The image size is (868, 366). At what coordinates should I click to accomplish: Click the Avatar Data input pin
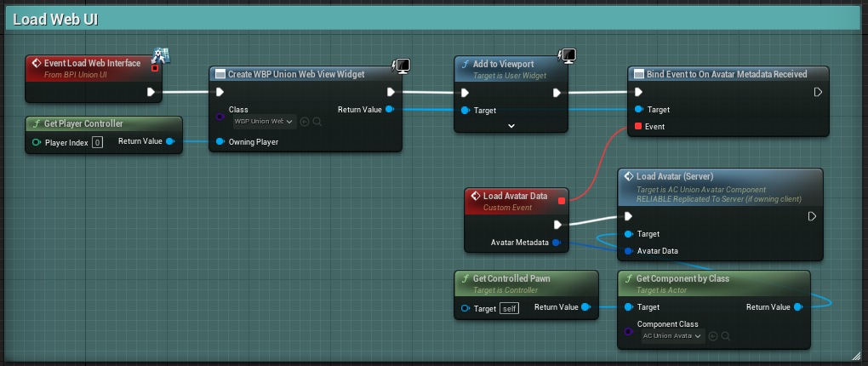point(628,251)
